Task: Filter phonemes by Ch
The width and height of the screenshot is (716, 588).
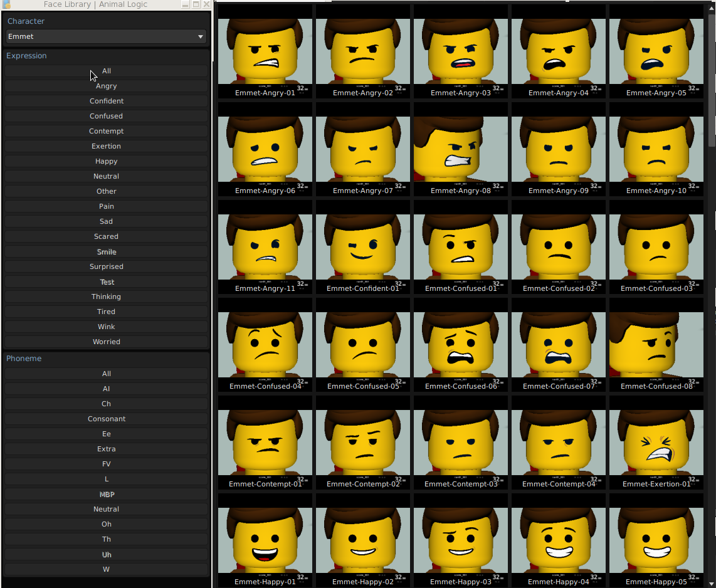Action: (106, 404)
